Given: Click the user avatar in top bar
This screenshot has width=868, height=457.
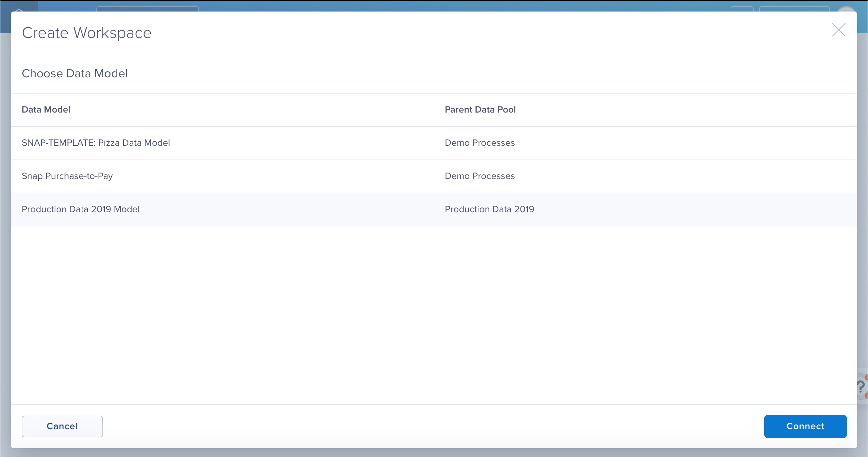Looking at the screenshot, I should 847,9.
